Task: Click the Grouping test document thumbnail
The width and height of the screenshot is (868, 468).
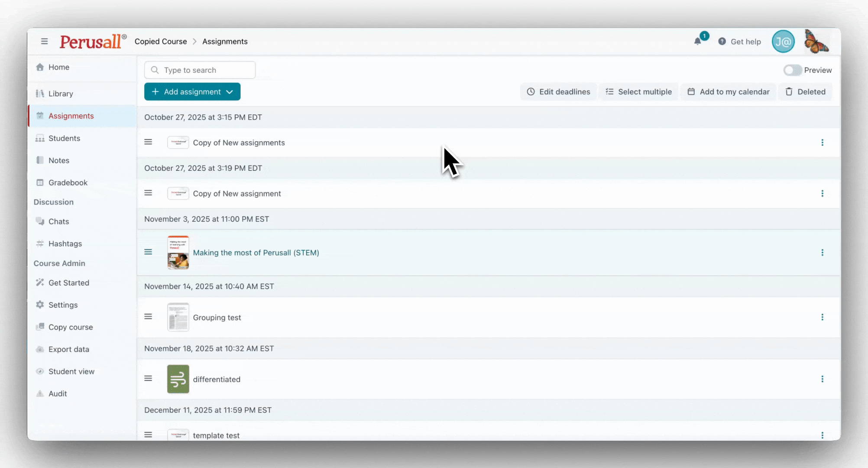Action: [x=178, y=317]
